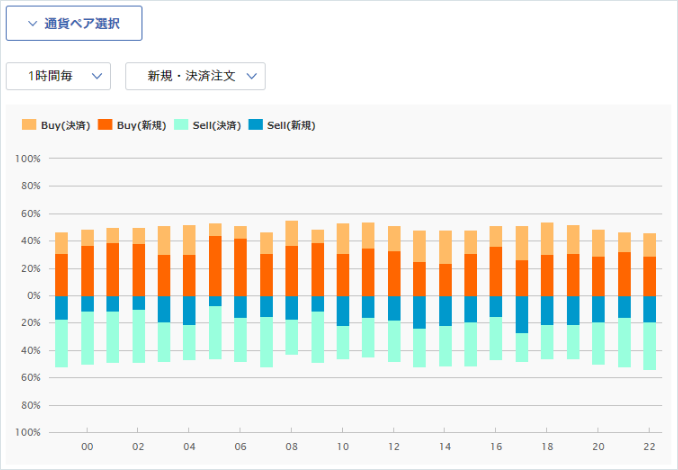The width and height of the screenshot is (678, 470).
Task: Open the 通貨ペア選択 currency pair selector
Action: [74, 24]
